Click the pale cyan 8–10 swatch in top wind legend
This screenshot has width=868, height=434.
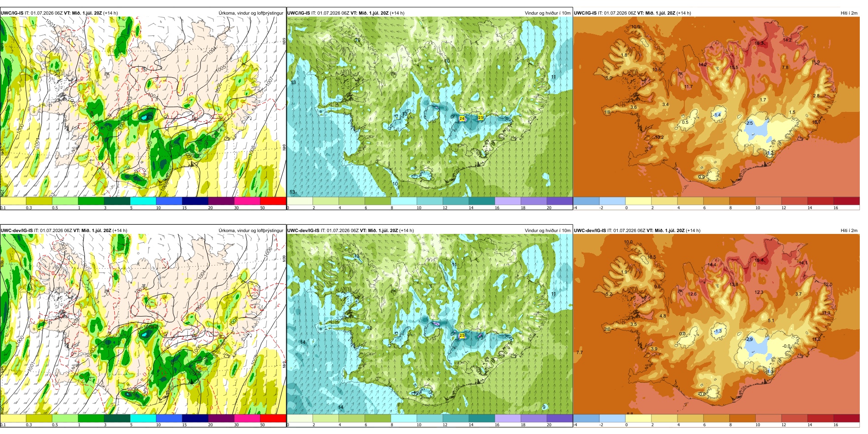(x=404, y=201)
